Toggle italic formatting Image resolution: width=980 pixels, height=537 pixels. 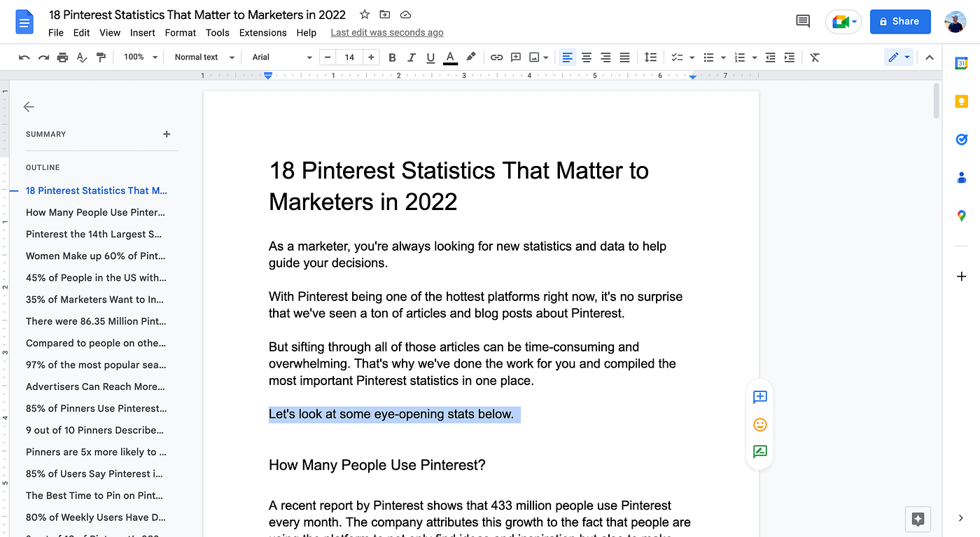(x=411, y=57)
